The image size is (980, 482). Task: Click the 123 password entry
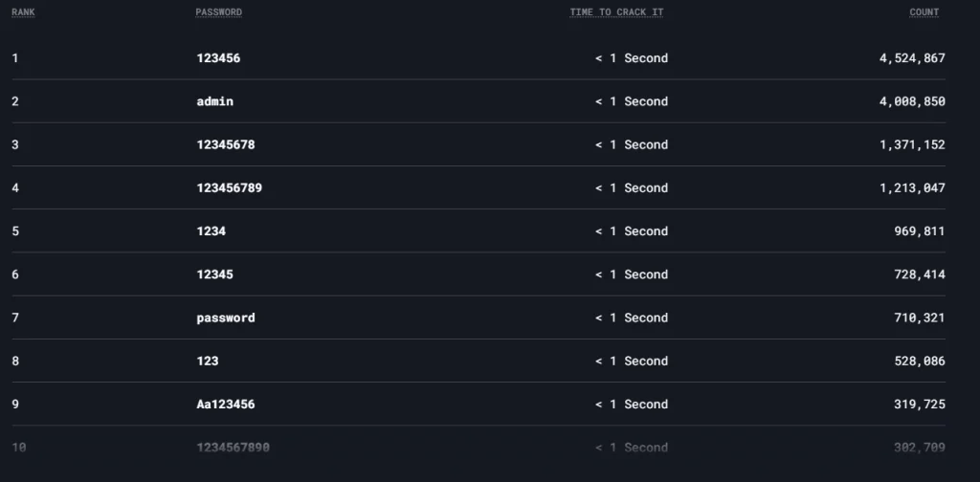coord(208,361)
